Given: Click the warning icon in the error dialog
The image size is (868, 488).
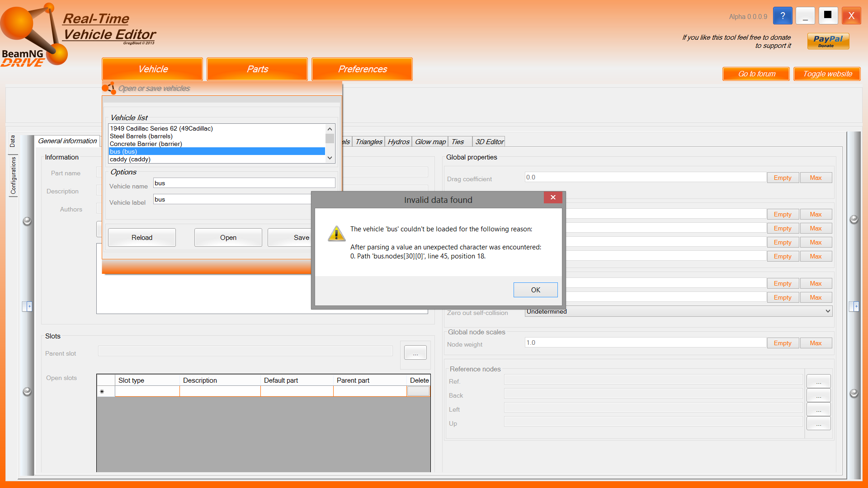Looking at the screenshot, I should click(336, 234).
